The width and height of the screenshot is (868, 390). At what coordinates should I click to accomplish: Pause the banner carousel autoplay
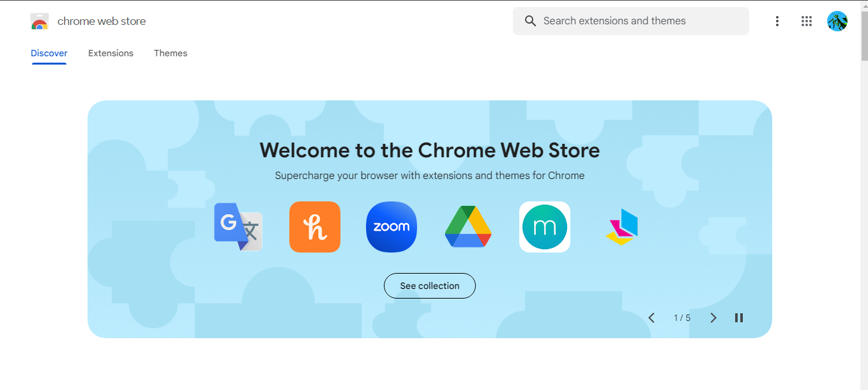tap(739, 318)
